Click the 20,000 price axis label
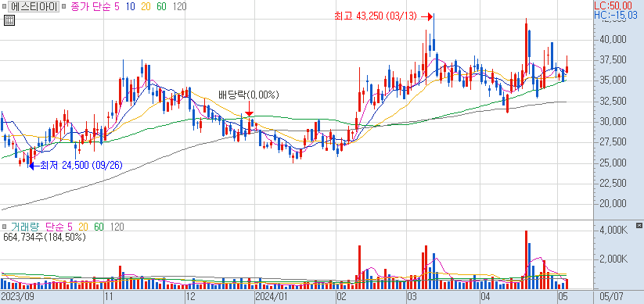 [613, 204]
